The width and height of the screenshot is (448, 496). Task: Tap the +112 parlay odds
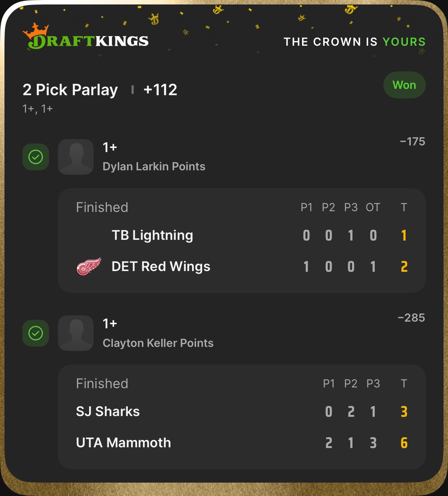(160, 90)
